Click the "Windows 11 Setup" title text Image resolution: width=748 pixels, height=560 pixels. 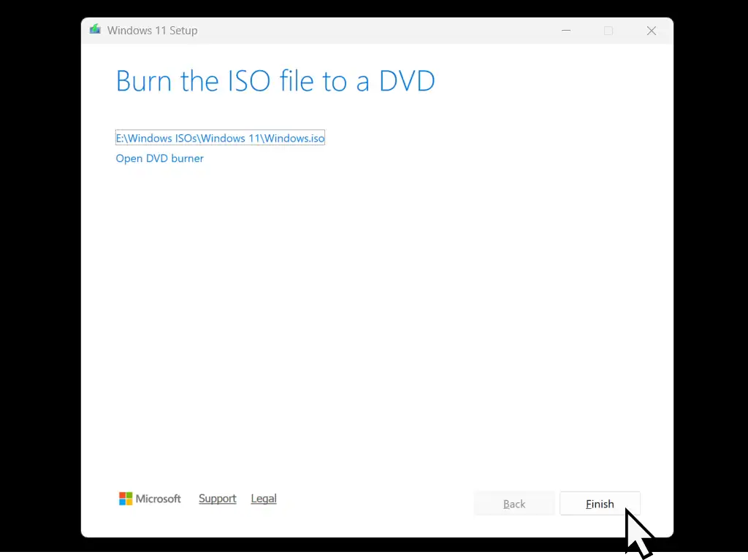152,31
